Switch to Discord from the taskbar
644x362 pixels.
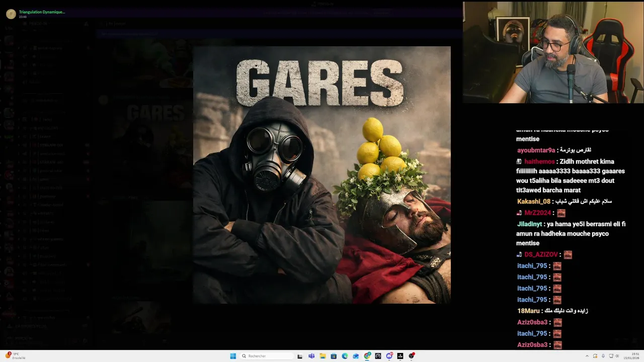389,356
